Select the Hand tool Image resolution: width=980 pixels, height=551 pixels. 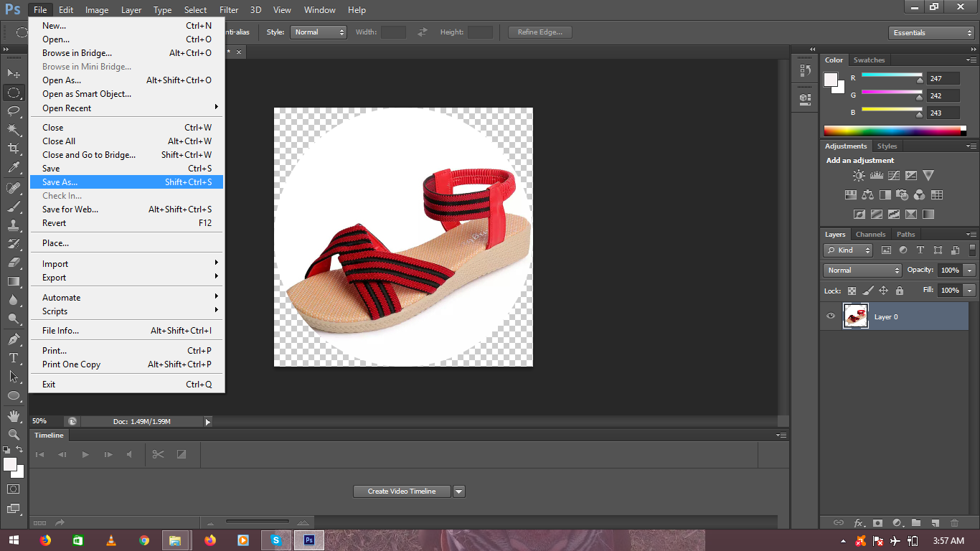(14, 415)
